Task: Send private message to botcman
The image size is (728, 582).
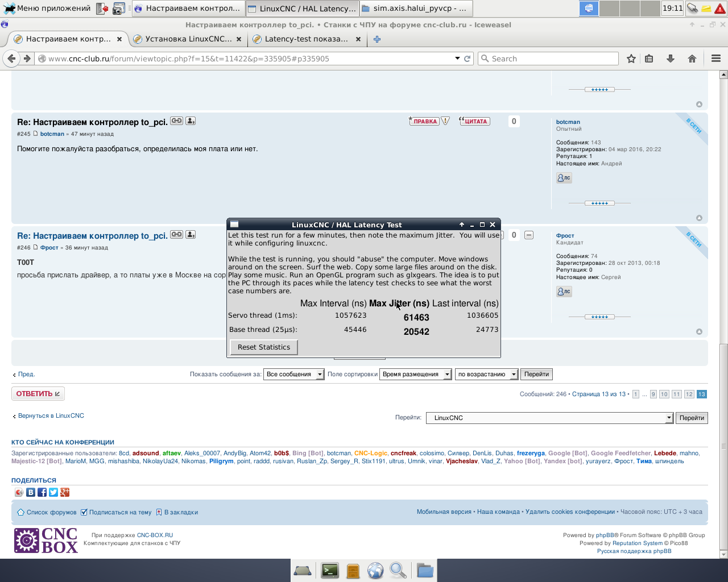Action: pyautogui.click(x=564, y=178)
